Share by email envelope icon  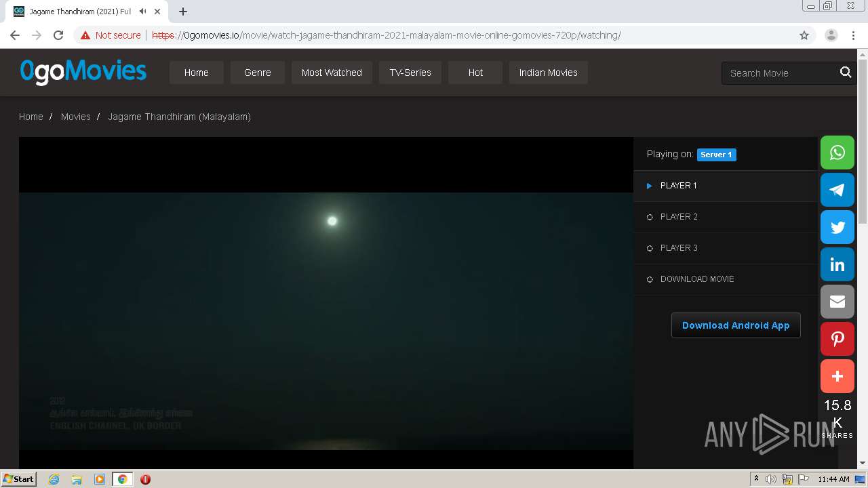(837, 302)
